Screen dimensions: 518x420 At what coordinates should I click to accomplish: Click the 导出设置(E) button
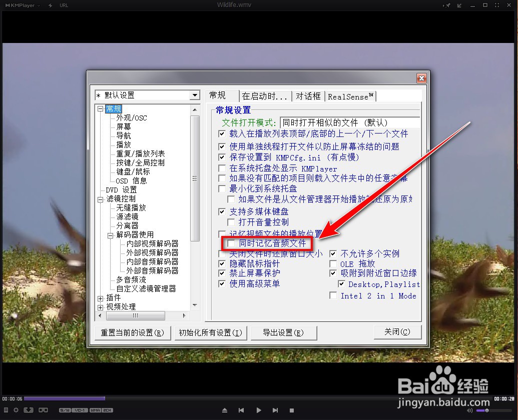(283, 332)
